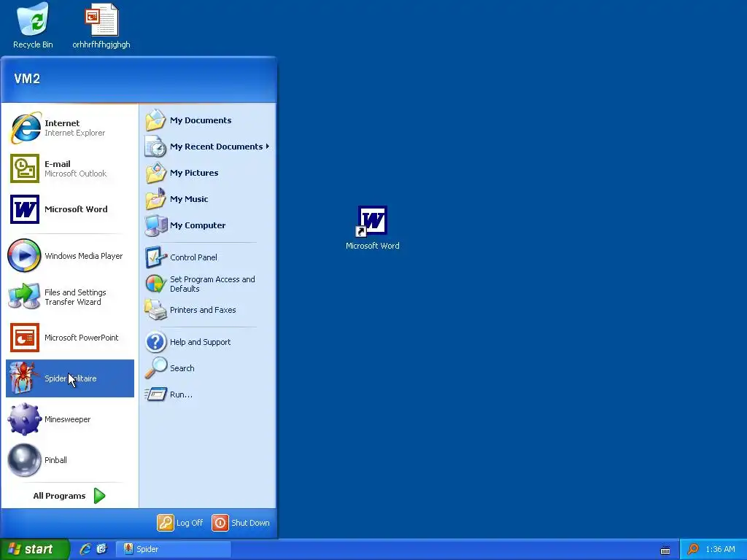Click the My Pictures folder icon

pyautogui.click(x=156, y=172)
